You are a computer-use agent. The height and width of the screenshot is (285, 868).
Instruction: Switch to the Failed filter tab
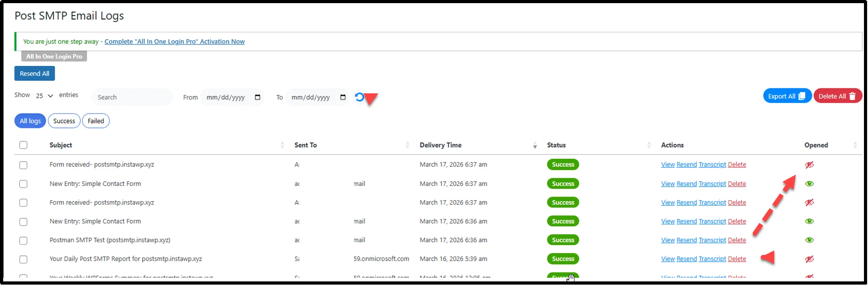tap(96, 121)
